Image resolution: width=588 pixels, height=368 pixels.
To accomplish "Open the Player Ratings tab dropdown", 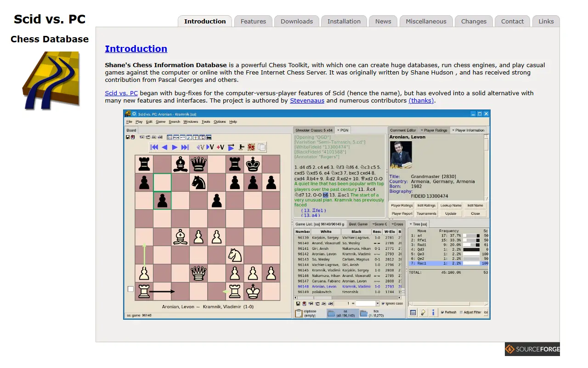I will (x=422, y=130).
